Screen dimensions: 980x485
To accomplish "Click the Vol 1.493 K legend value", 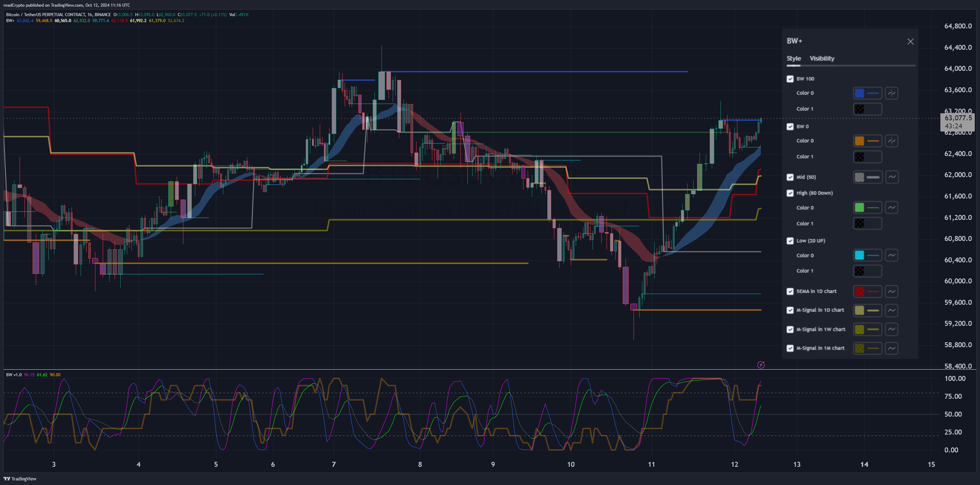I will click(x=238, y=14).
